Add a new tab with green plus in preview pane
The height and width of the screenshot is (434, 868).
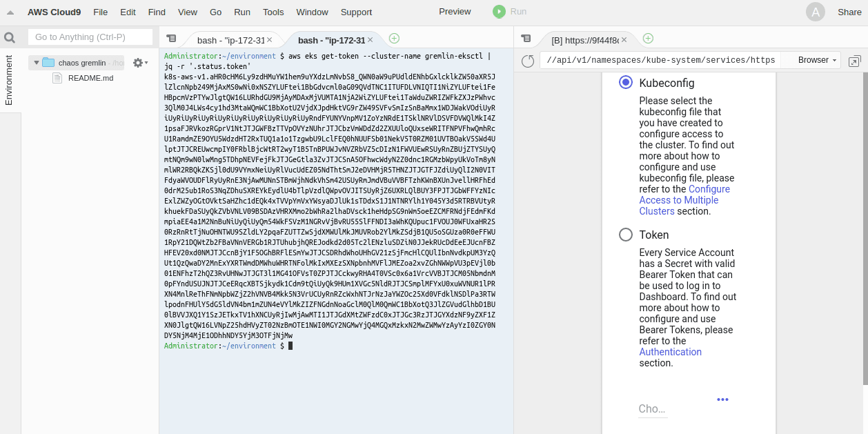[x=648, y=39]
